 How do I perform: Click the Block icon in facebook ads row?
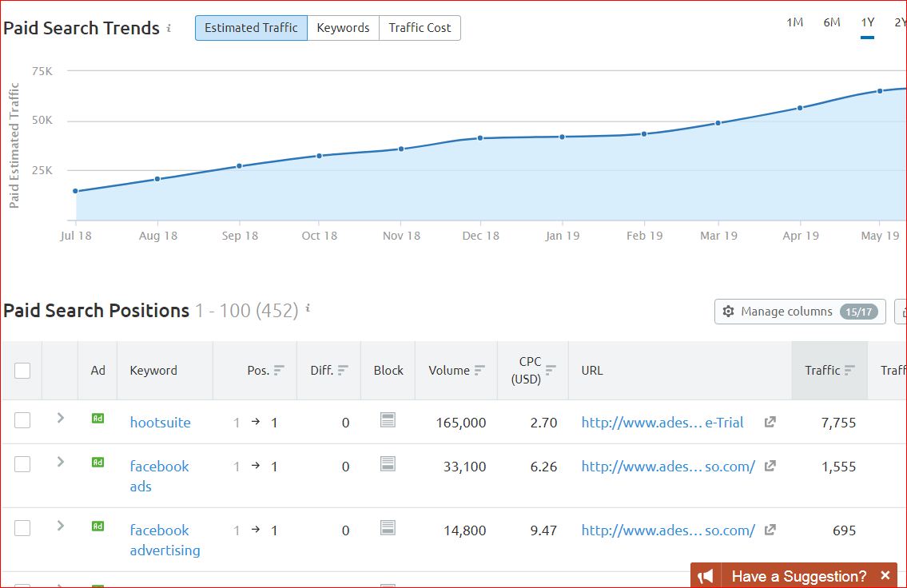pos(388,463)
